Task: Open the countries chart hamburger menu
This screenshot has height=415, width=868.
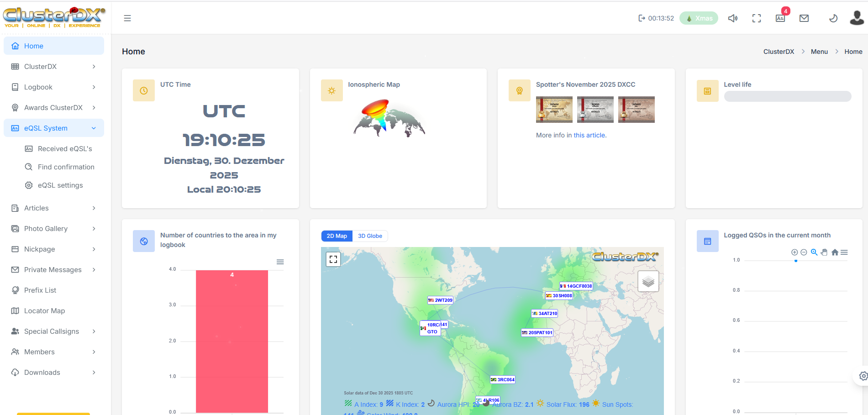Action: point(280,262)
